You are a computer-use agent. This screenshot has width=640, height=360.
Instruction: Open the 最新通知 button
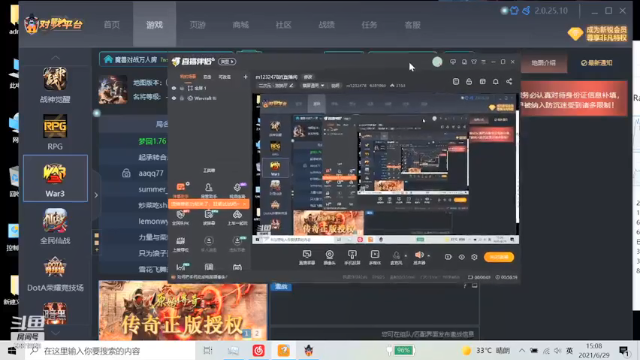pyautogui.click(x=597, y=63)
